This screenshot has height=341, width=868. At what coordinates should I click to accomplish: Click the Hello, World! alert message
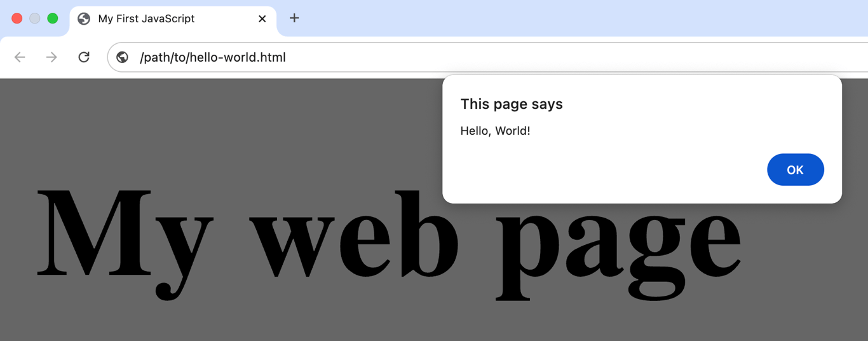click(x=495, y=131)
